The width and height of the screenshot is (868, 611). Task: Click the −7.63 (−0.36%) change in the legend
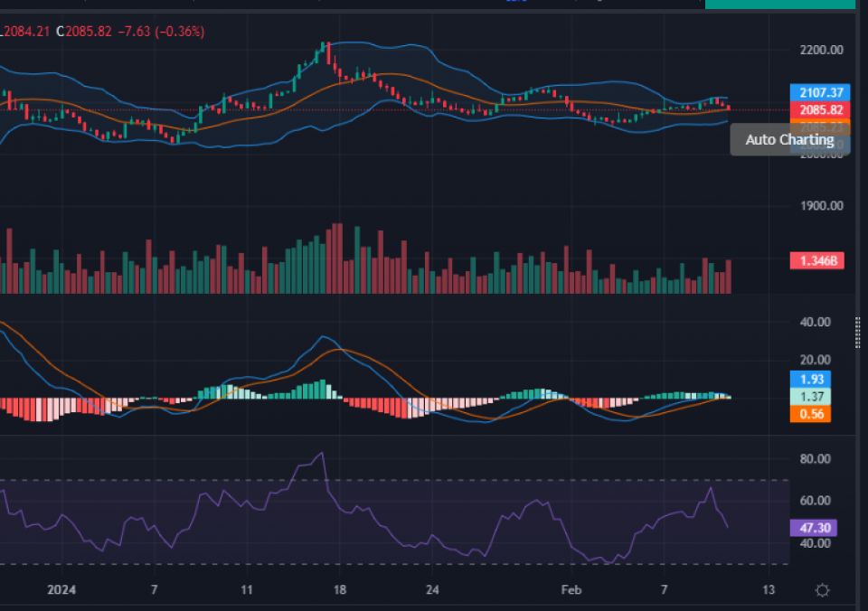pos(161,32)
